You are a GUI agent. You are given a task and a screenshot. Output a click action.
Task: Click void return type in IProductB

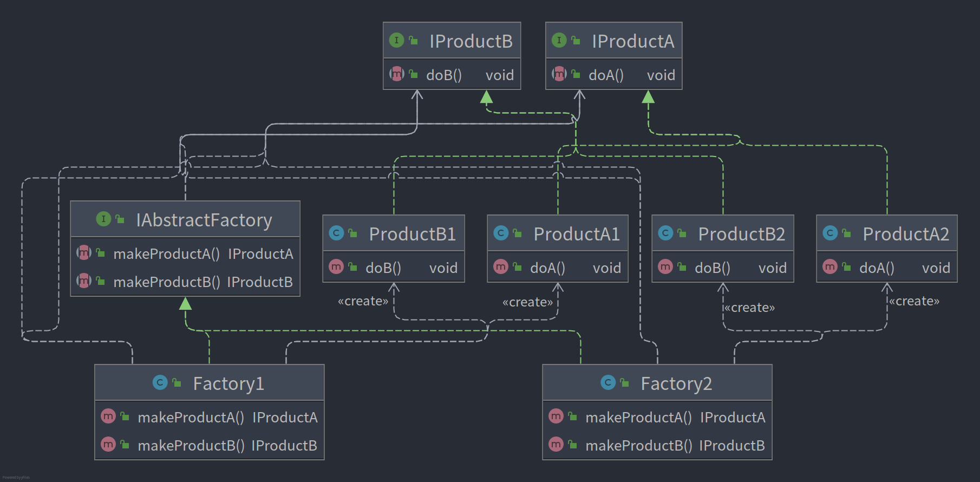point(500,75)
